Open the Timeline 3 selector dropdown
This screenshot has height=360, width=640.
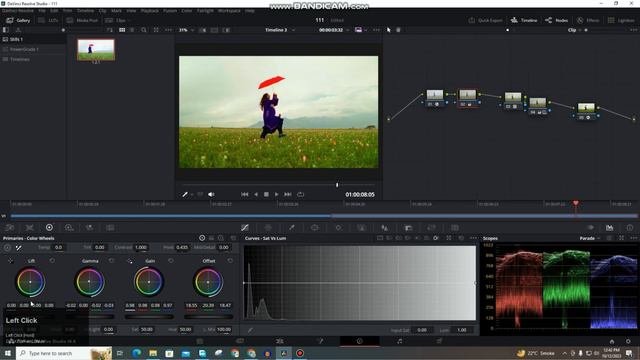[280, 30]
